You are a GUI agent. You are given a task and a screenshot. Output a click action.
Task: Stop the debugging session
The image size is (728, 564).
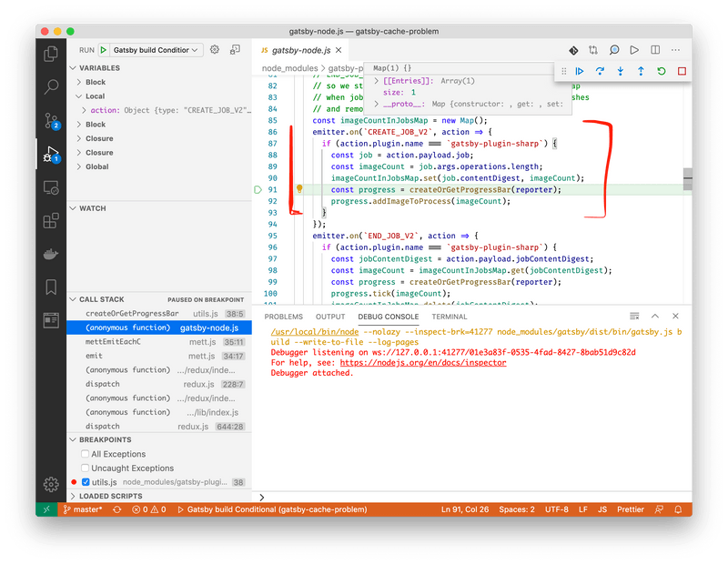682,71
